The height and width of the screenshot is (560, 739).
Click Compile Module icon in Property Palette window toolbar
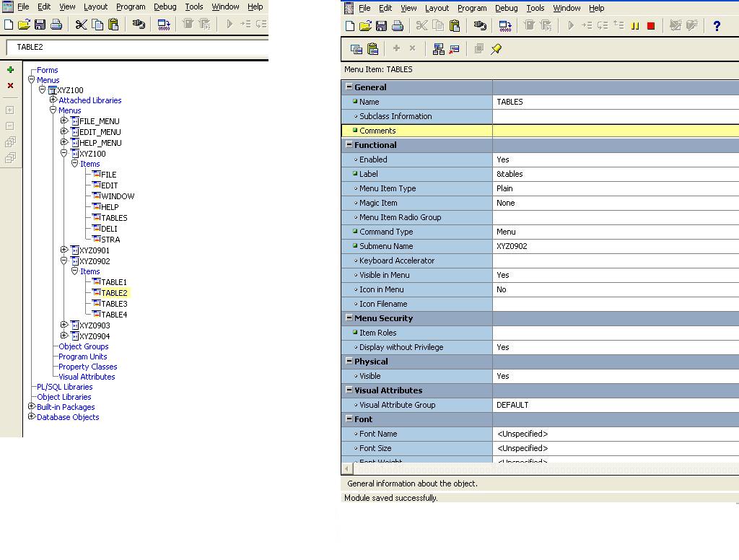coord(504,25)
